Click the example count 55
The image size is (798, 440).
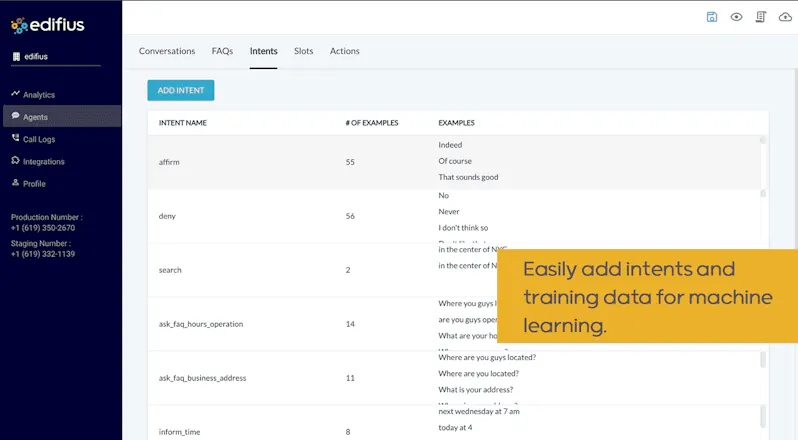point(350,162)
